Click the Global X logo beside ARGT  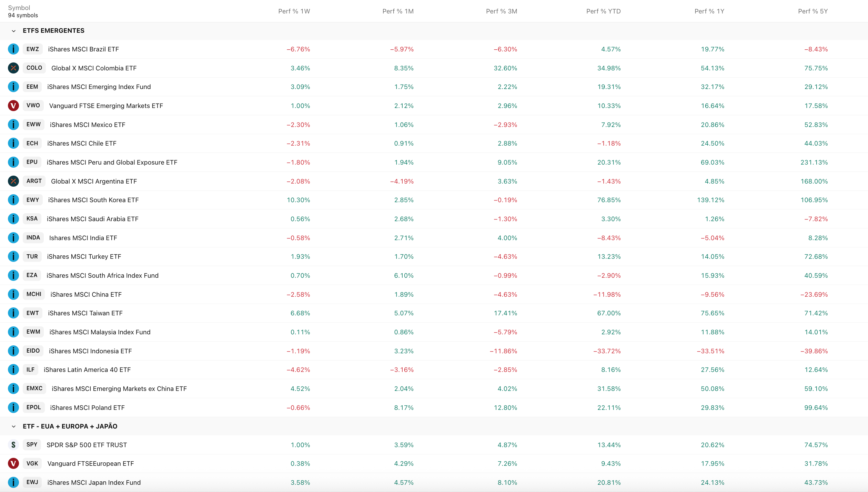(x=13, y=181)
